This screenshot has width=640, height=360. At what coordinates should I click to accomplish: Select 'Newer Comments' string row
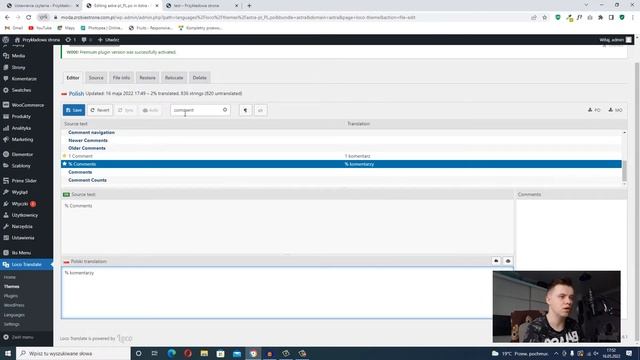point(341,140)
